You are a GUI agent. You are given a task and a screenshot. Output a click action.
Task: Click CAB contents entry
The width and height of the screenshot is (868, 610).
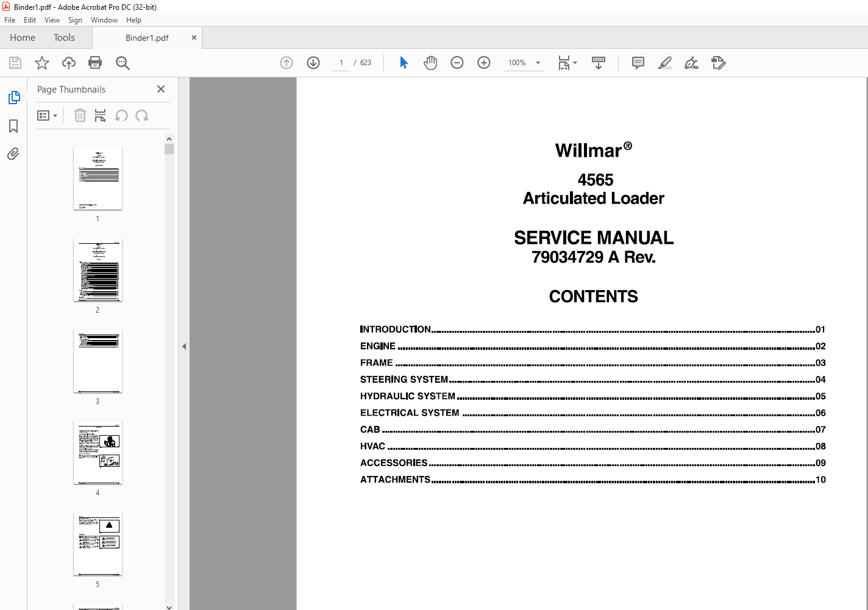(x=592, y=430)
